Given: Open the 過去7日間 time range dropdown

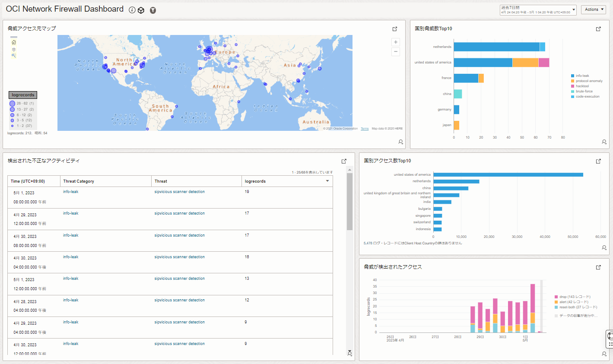Looking at the screenshot, I should pyautogui.click(x=538, y=10).
